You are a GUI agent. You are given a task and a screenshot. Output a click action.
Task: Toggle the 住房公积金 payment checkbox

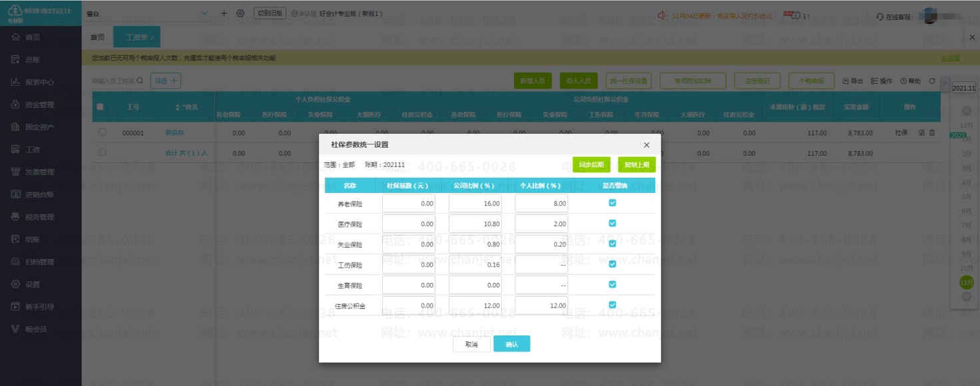(x=612, y=305)
